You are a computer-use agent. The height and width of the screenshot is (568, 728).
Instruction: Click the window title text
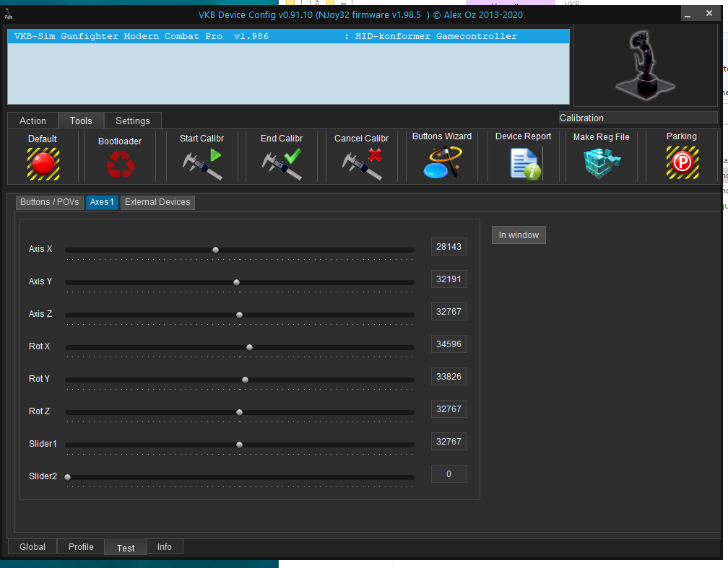coord(360,15)
